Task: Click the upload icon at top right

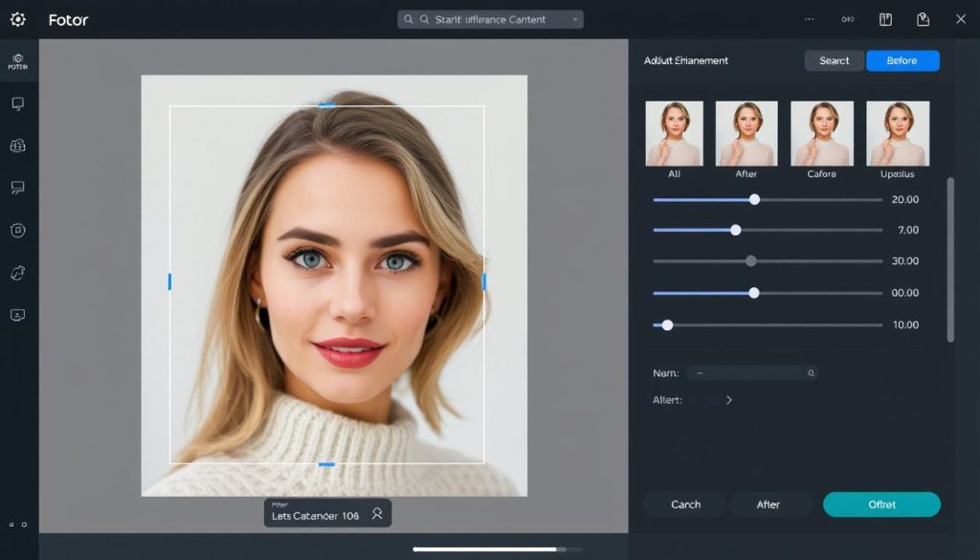Action: (922, 18)
